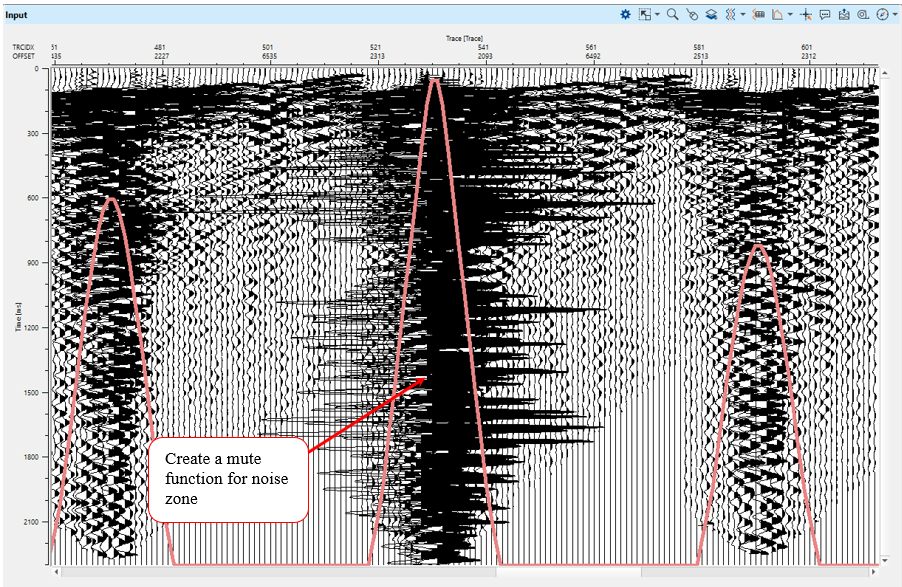Viewport: 902px width, 587px height.
Task: Expand the selection frame tool dropdown arrow
Action: [657, 15]
